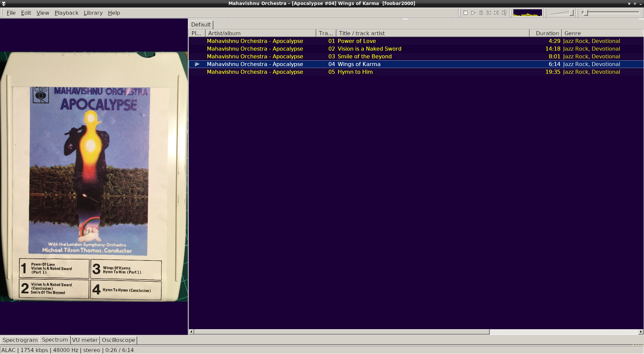This screenshot has height=354, width=644.
Task: Select the Default playlist tab
Action: click(201, 24)
